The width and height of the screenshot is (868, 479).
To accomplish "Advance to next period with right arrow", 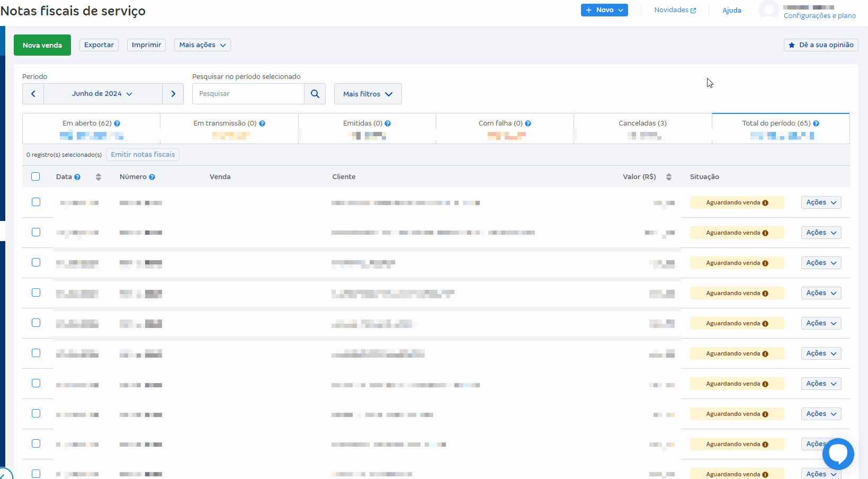I will 173,94.
